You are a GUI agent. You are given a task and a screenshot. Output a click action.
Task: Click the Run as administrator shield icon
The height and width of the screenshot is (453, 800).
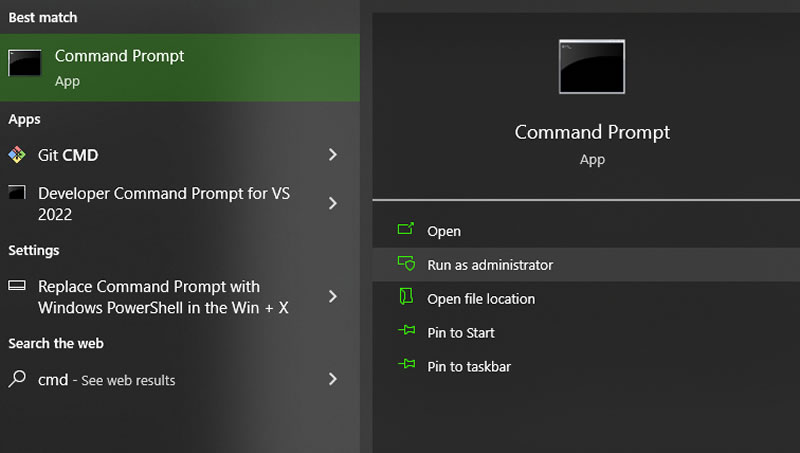406,263
